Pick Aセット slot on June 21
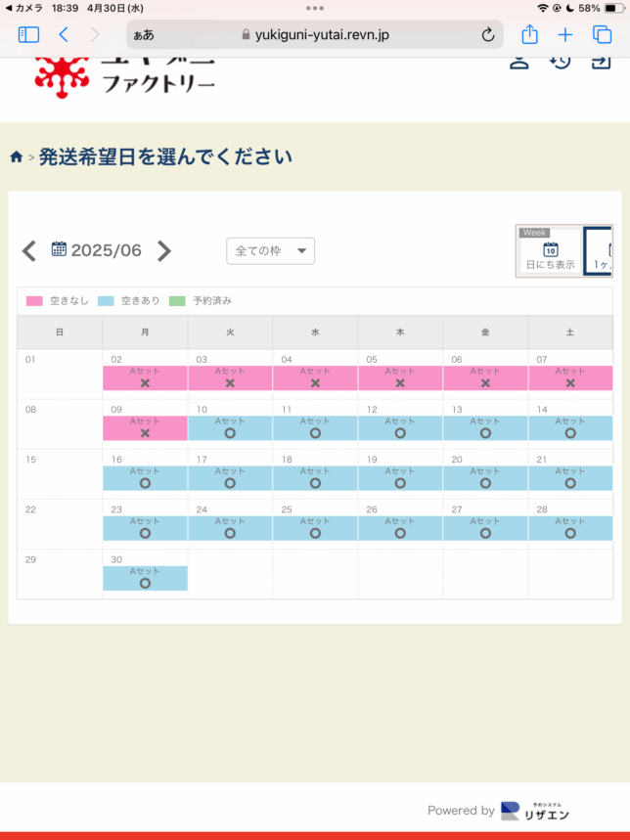 [x=569, y=477]
